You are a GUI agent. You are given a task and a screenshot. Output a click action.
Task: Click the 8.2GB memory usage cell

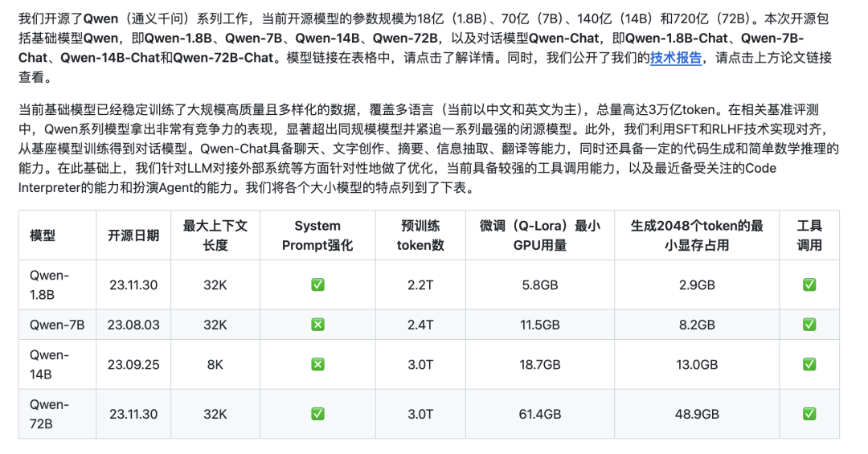coord(697,325)
